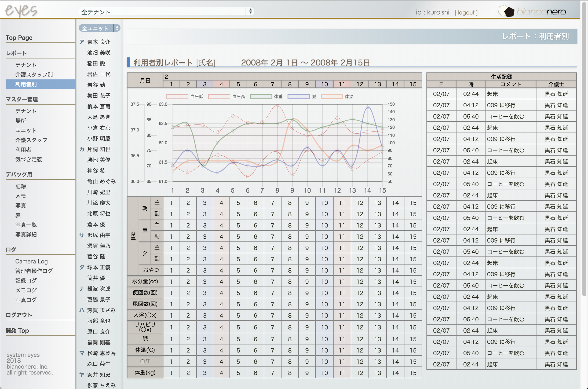Click the eyes logo
This screenshot has height=389, width=588.
[x=21, y=11]
